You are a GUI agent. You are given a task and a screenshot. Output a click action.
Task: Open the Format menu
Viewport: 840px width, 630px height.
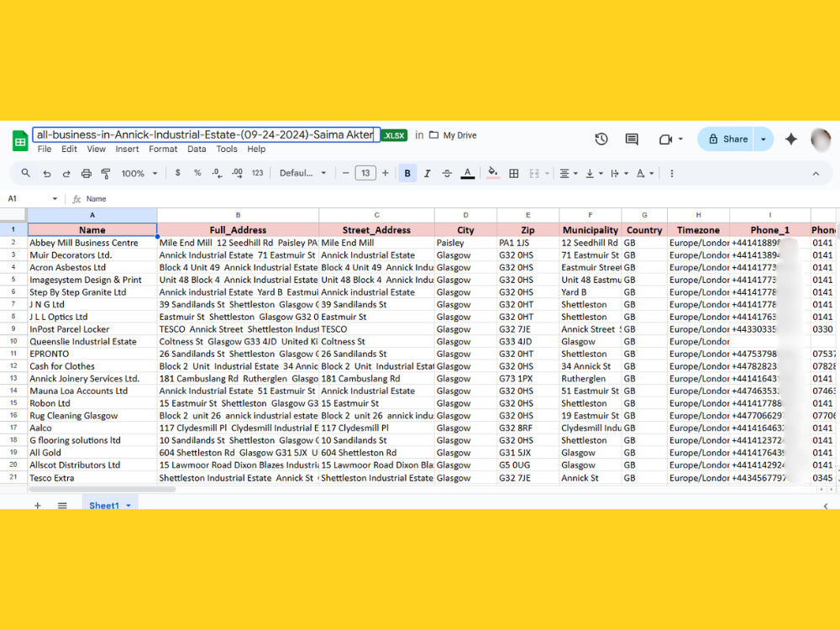click(x=163, y=149)
